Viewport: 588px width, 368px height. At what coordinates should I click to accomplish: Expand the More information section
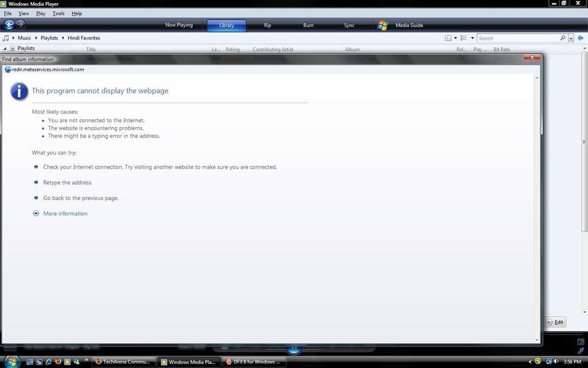tap(36, 213)
